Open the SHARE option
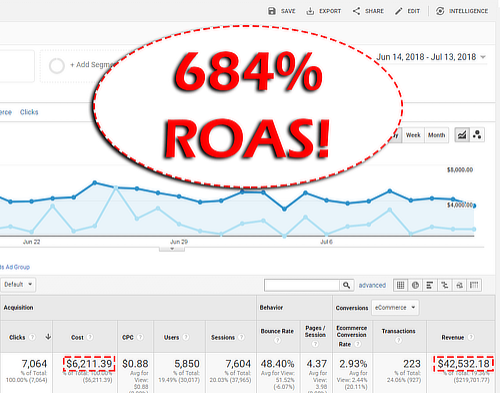This screenshot has width=500, height=393. 368,11
